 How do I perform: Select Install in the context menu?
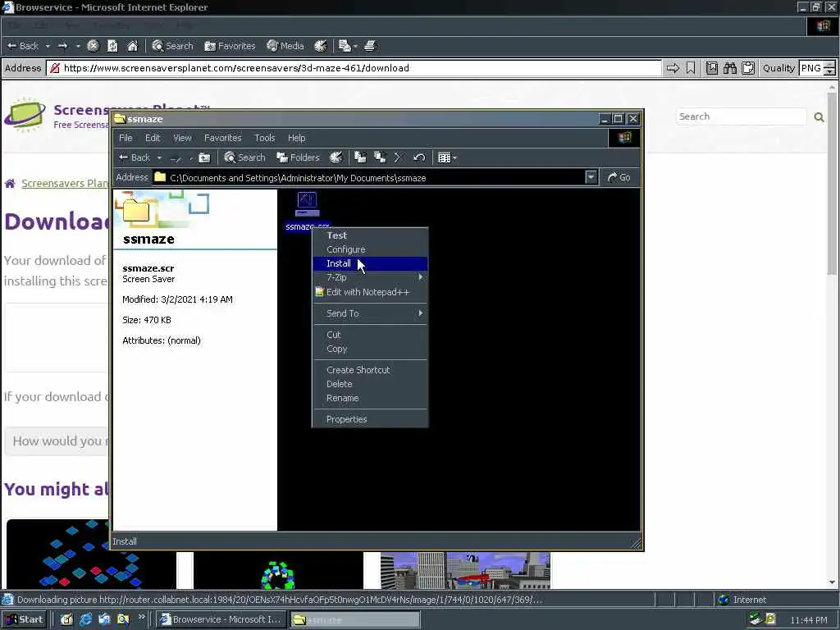(370, 263)
